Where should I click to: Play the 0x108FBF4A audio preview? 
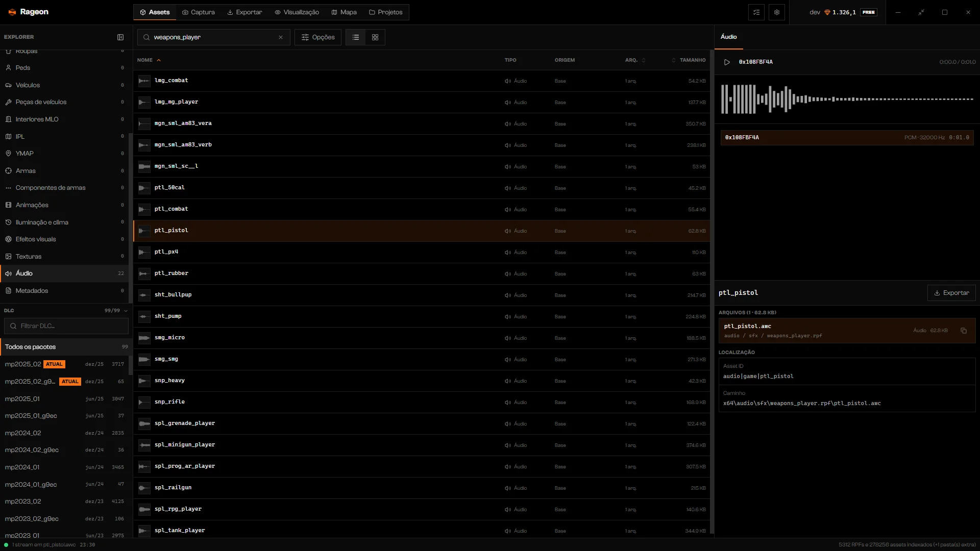click(727, 62)
